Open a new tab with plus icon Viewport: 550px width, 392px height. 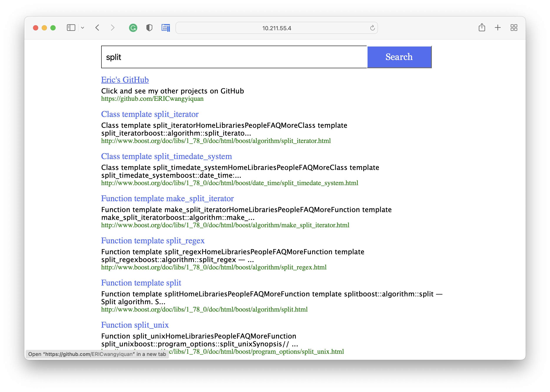(x=498, y=28)
